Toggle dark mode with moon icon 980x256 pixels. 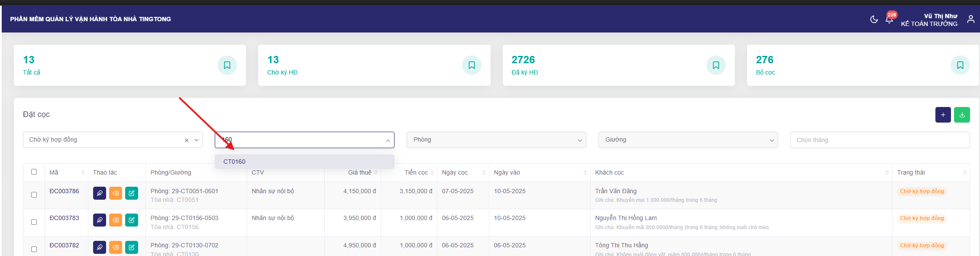click(874, 19)
